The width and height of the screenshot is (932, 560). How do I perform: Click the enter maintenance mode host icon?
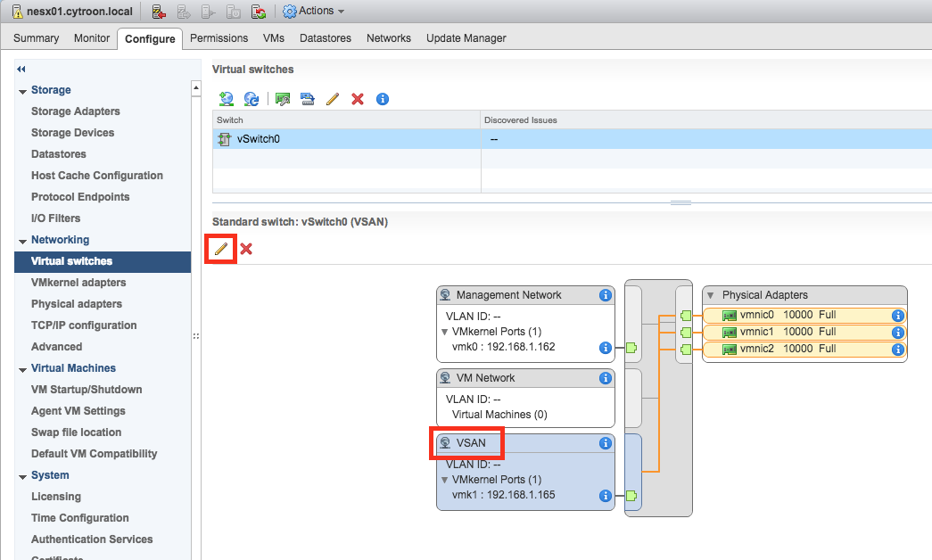point(159,12)
